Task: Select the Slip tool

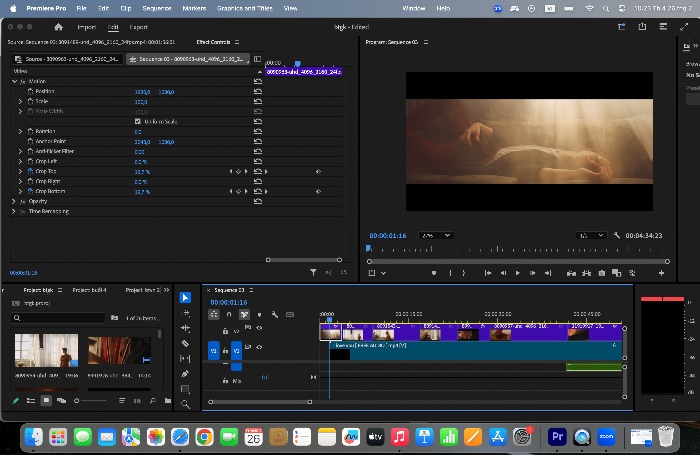Action: (185, 359)
